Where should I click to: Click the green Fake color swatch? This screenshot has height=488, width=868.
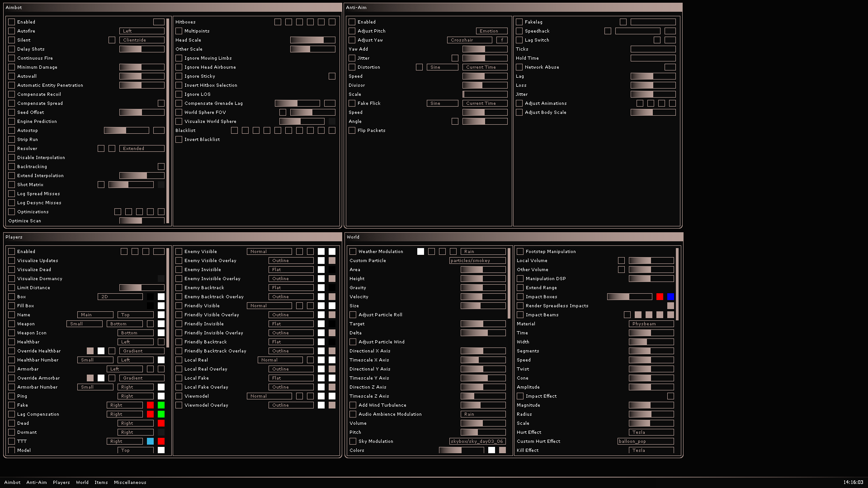tap(161, 405)
